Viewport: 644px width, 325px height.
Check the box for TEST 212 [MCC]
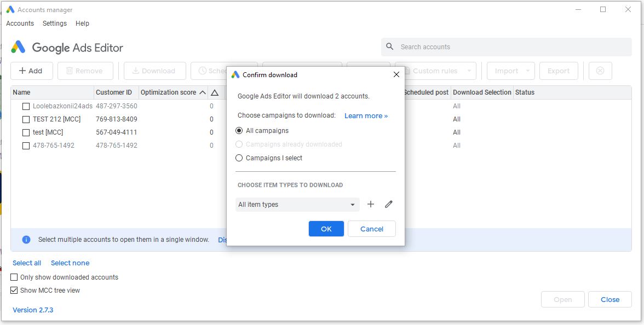coord(26,119)
